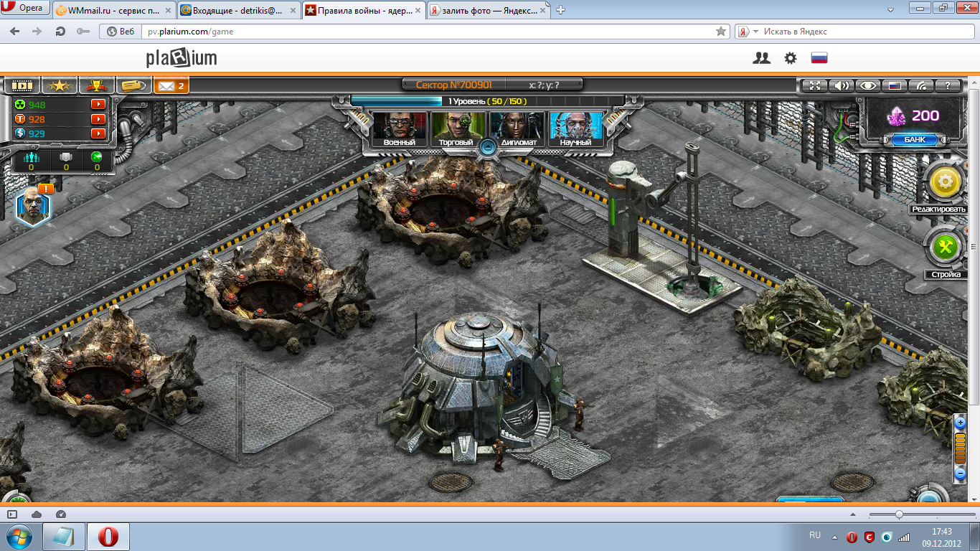Open the Plarium friends icon
Screen dimensions: 980x551
pyautogui.click(x=761, y=58)
